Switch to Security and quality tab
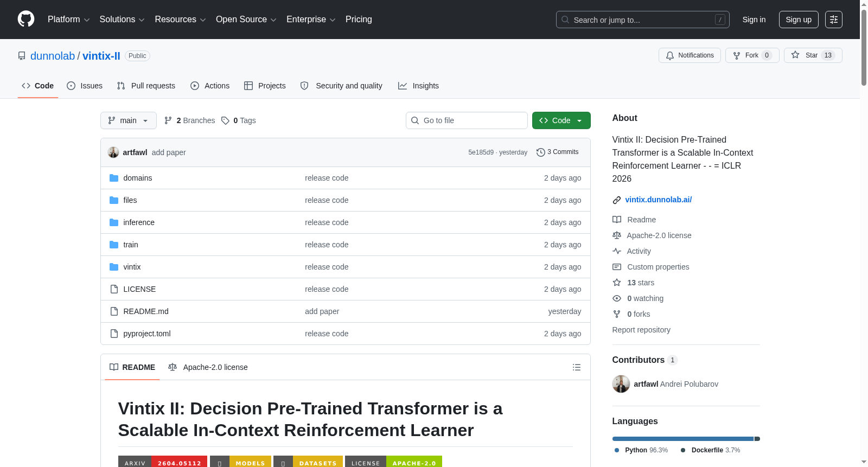This screenshot has width=868, height=467. 341,86
